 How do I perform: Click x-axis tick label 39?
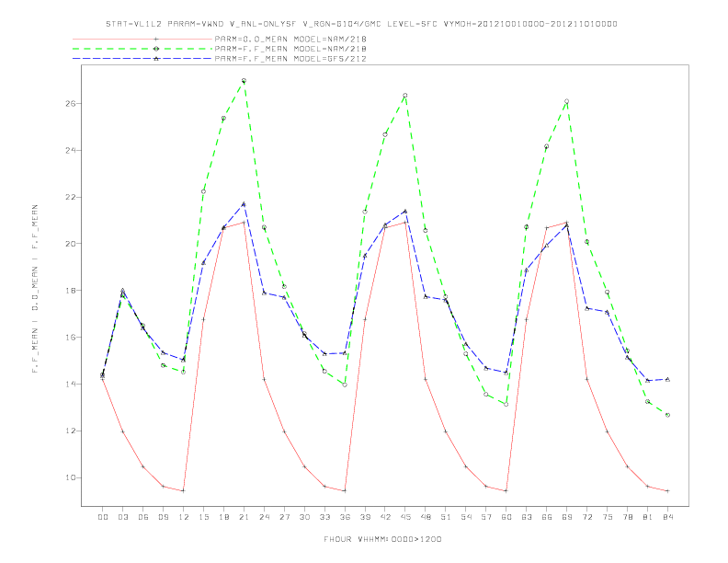(365, 517)
